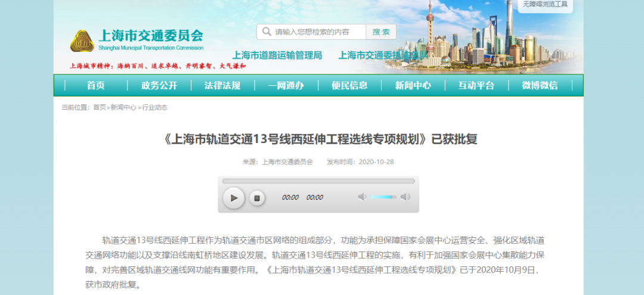
Task: Click the red 上海城市精神 slogan text
Action: coord(157,66)
